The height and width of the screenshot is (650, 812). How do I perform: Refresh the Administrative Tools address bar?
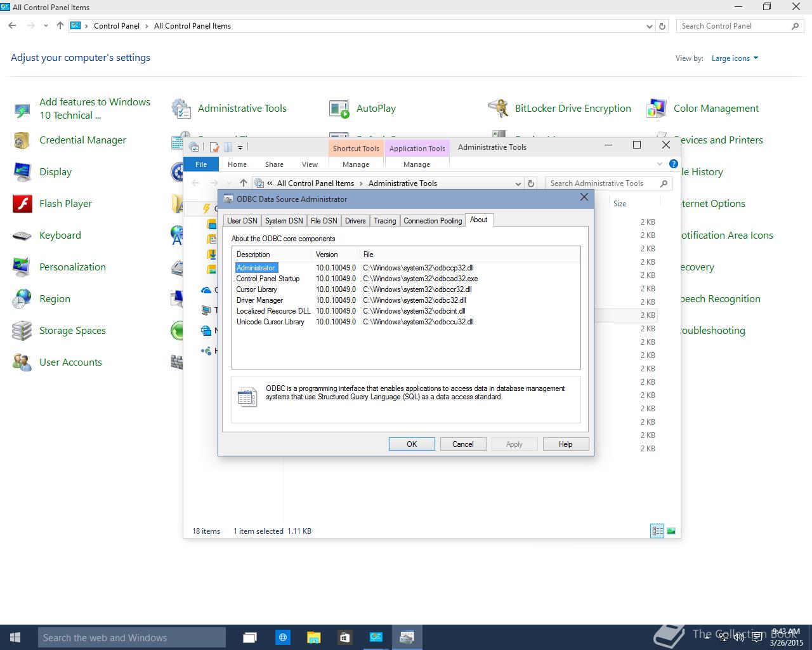[532, 183]
